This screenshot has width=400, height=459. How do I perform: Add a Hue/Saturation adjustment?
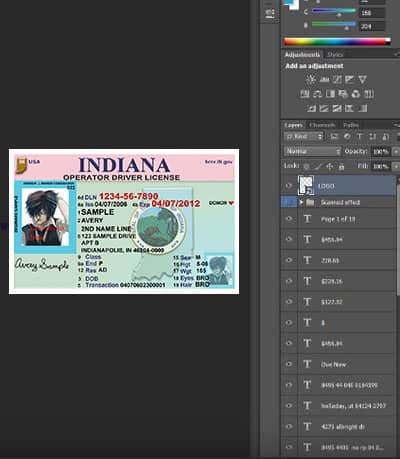[305, 94]
